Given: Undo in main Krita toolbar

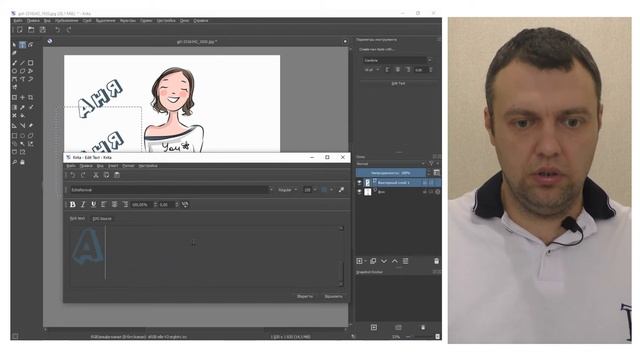Looking at the screenshot, I should (58, 30).
